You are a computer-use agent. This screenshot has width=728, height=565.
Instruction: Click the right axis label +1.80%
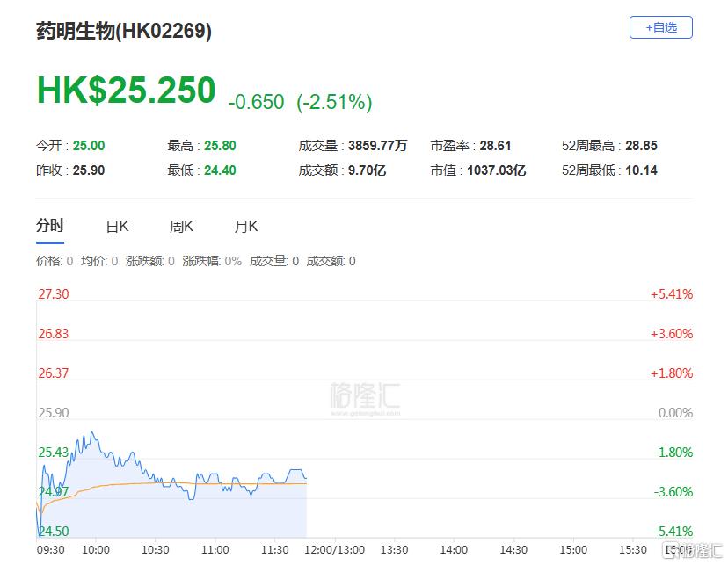[x=672, y=373]
